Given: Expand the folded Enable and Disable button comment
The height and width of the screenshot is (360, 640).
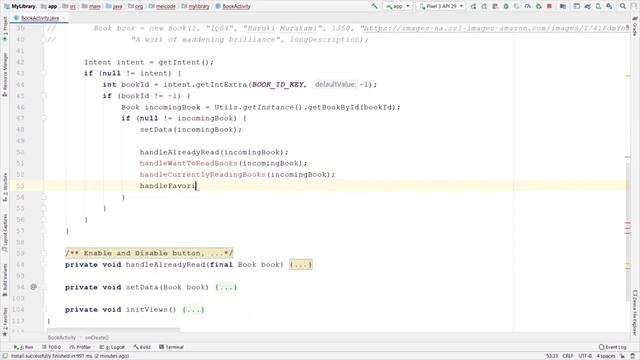Looking at the screenshot, I should 149,253.
